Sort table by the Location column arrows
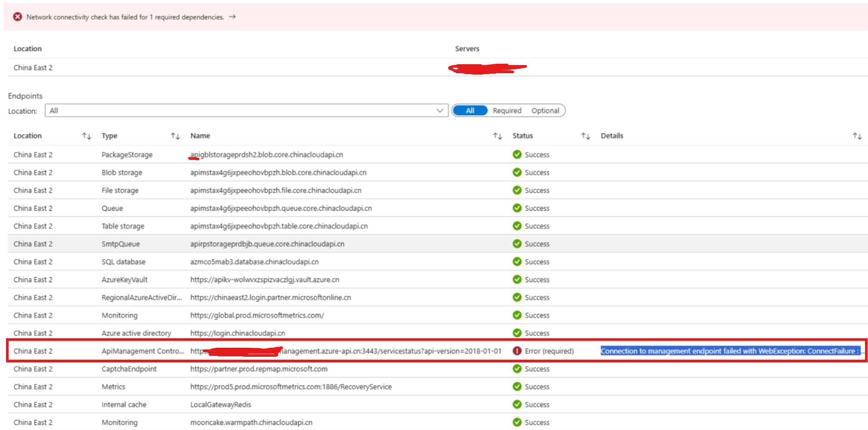The image size is (868, 430). tap(87, 136)
